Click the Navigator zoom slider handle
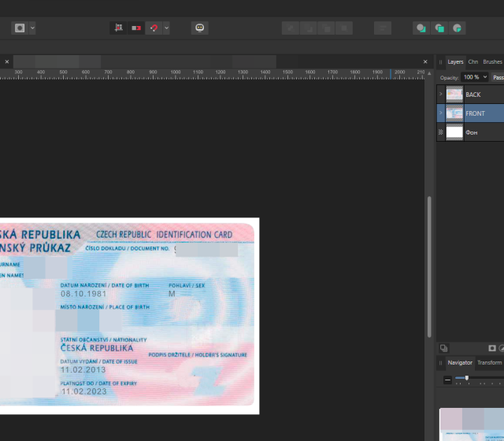This screenshot has width=504, height=441. tap(467, 379)
